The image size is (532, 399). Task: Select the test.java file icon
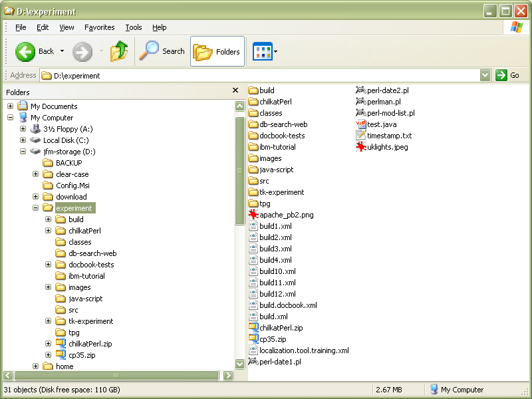(x=361, y=124)
